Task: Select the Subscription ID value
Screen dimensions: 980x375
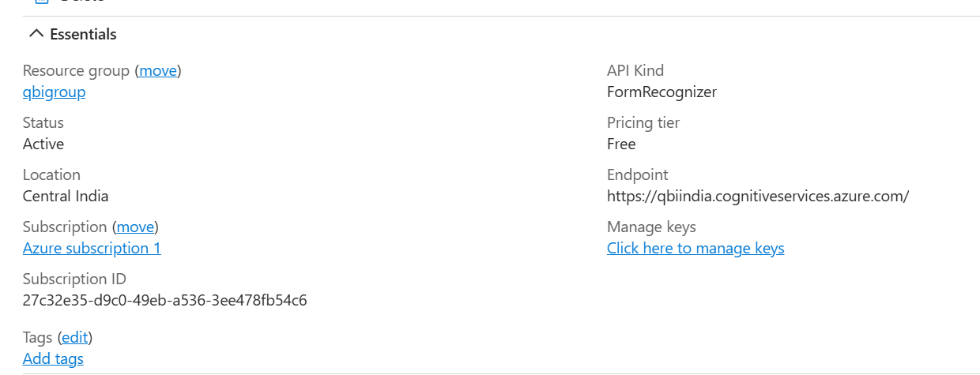Action: (x=165, y=300)
